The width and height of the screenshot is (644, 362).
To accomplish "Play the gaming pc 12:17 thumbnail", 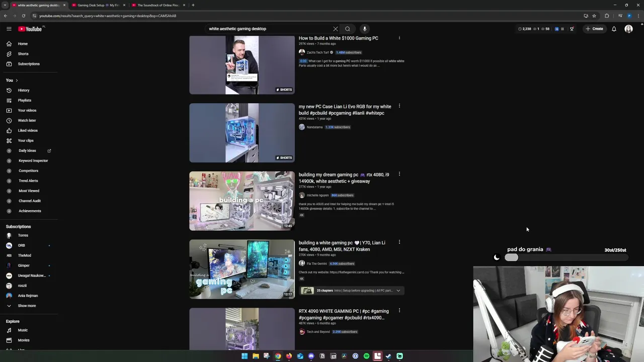I will [x=242, y=269].
